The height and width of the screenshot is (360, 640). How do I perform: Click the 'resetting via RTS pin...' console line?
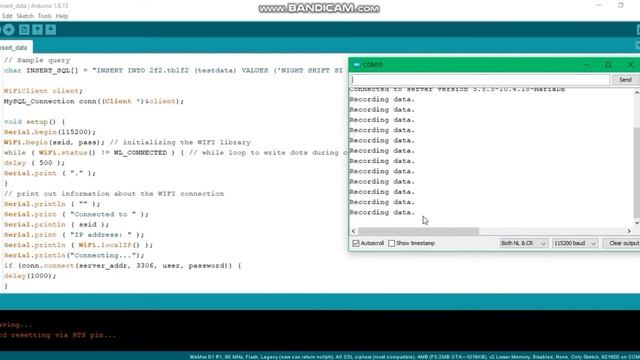point(58,335)
